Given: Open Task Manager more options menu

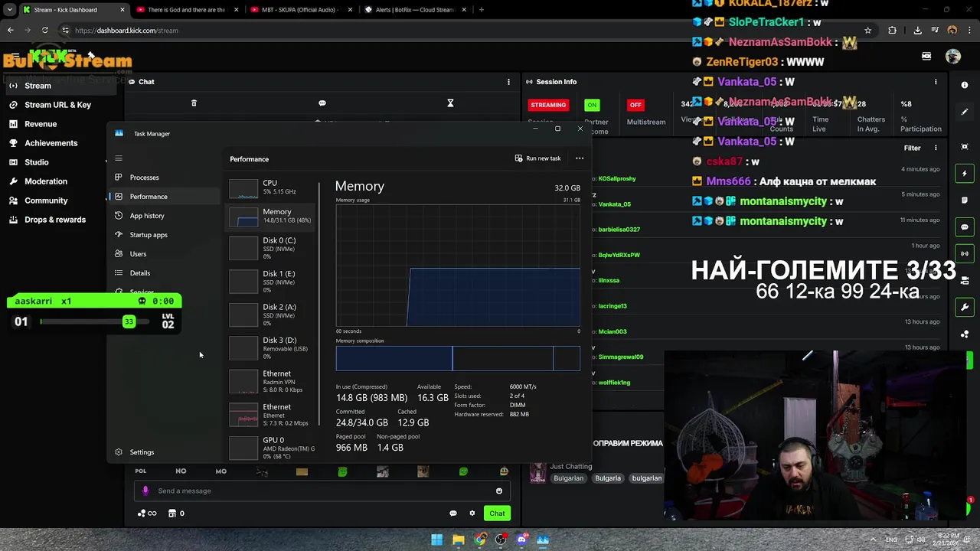Looking at the screenshot, I should 580,158.
